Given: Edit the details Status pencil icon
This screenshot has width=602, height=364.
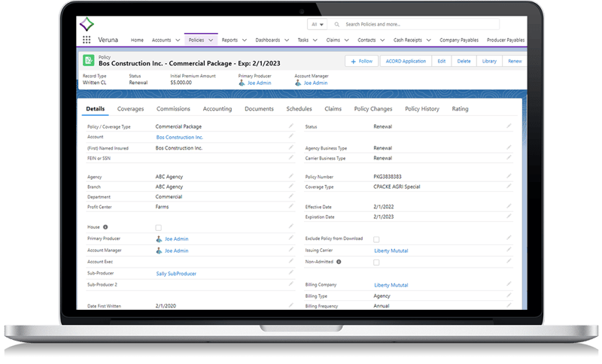Looking at the screenshot, I should click(x=509, y=126).
